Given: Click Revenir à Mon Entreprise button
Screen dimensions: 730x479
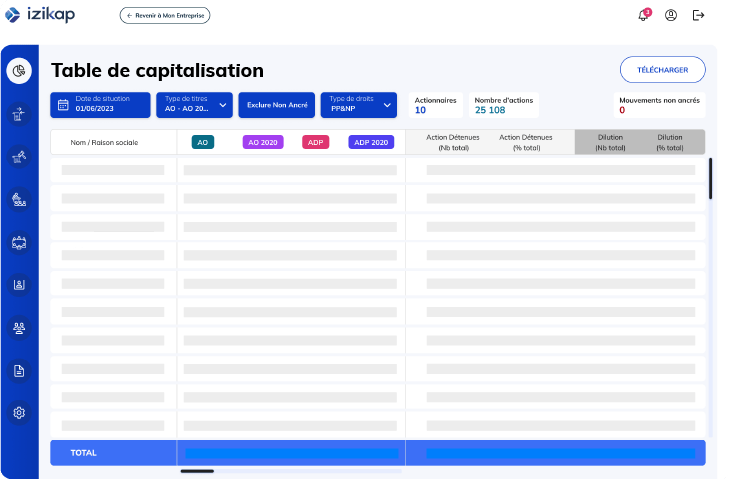Looking at the screenshot, I should [165, 15].
